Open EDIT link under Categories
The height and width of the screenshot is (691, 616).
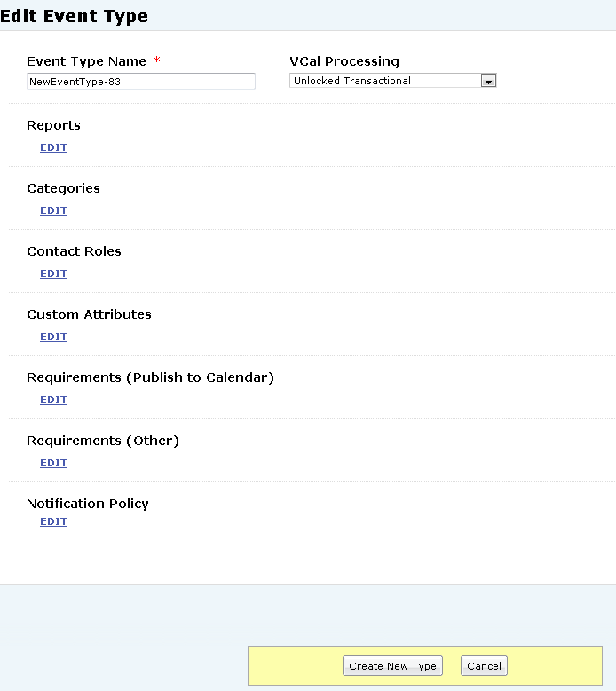click(54, 210)
